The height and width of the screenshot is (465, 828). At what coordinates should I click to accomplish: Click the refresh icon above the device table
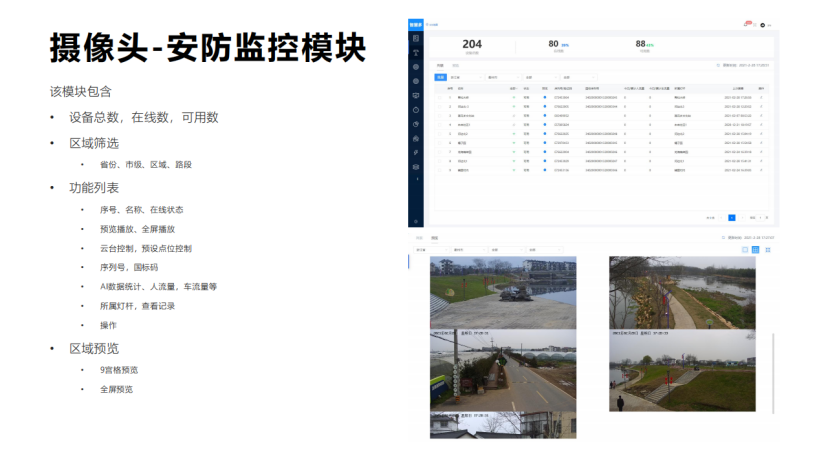(x=718, y=65)
